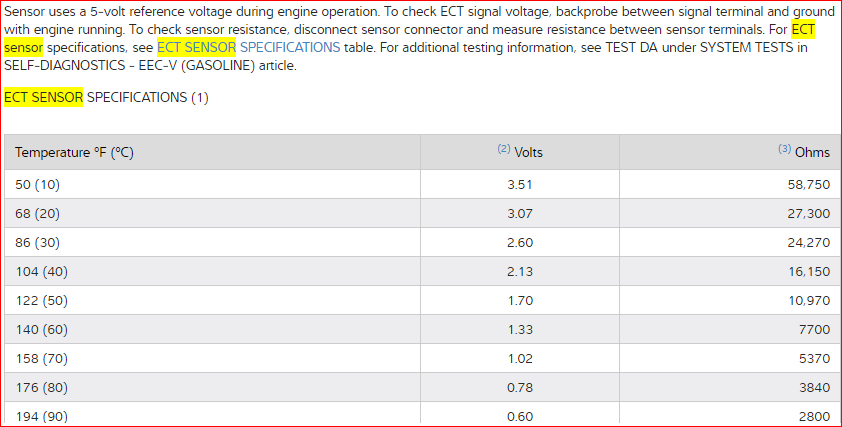Click footnote marker (3) beside Ohms
The width and height of the screenshot is (842, 427).
(x=784, y=149)
